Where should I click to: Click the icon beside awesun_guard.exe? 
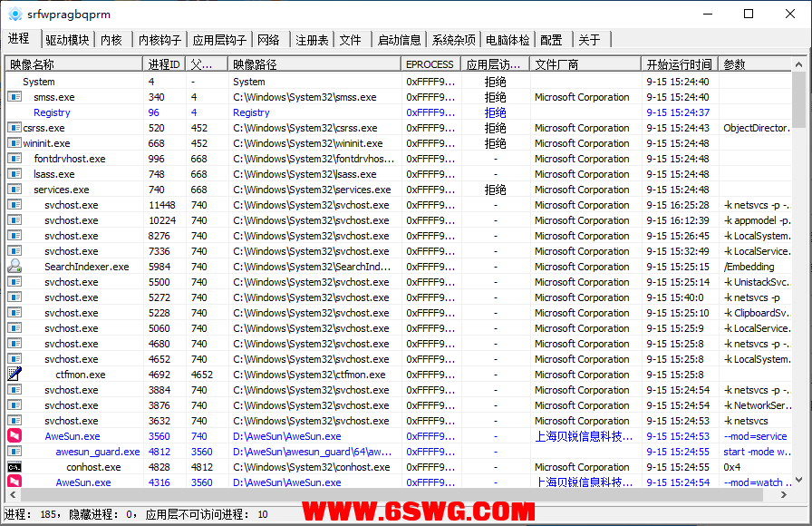[x=14, y=452]
